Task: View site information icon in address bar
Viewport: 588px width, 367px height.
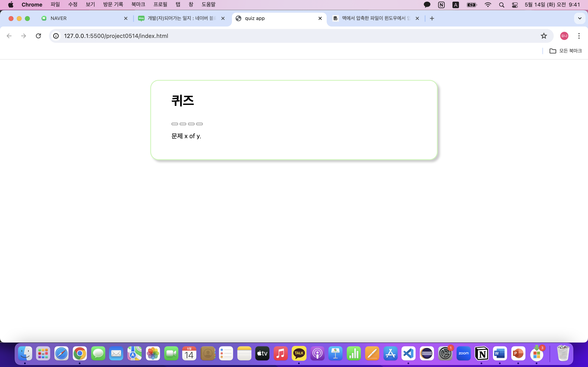Action: (56, 36)
